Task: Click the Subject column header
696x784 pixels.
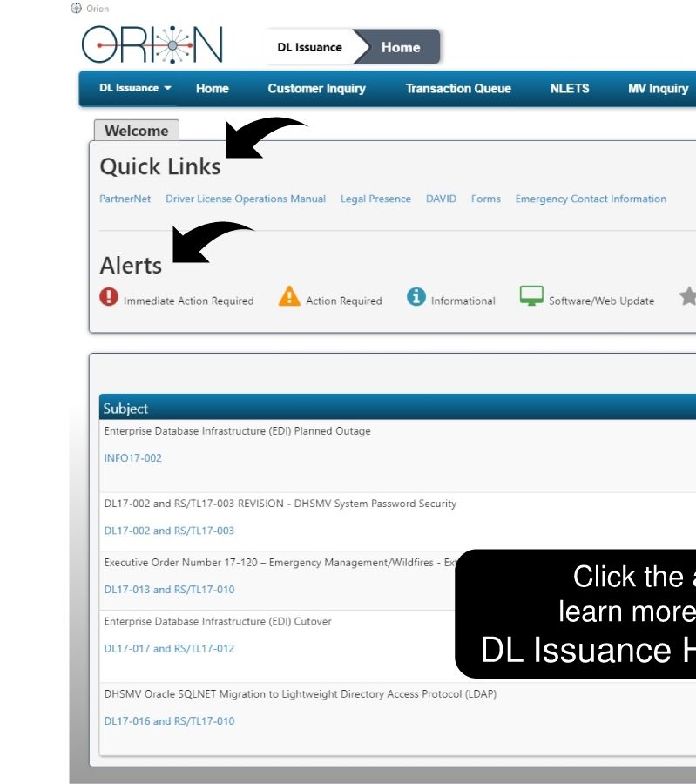Action: coord(125,409)
